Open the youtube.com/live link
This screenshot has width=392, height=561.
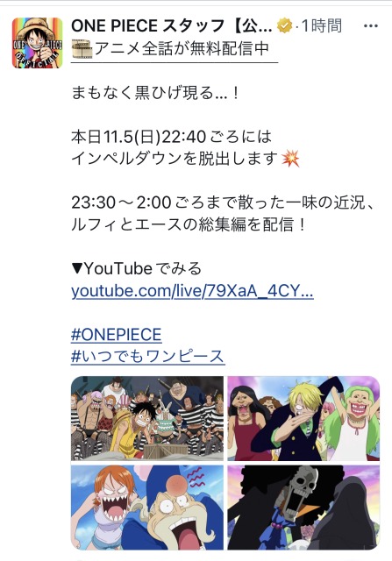coord(192,291)
